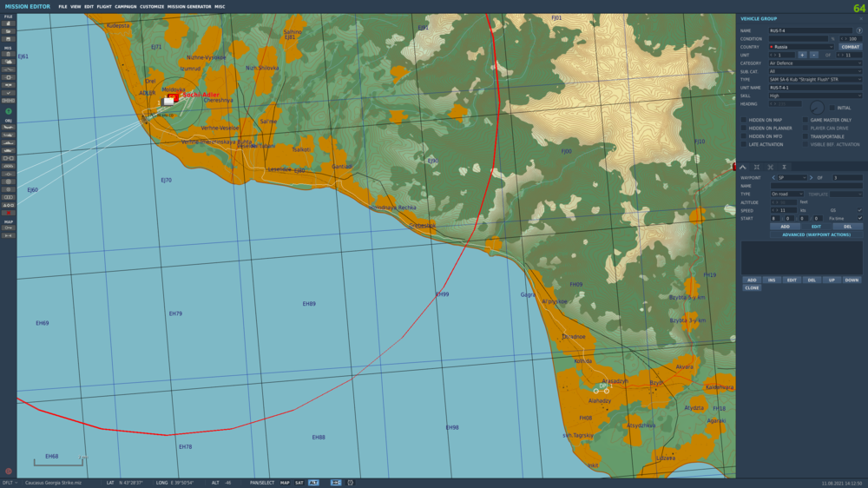868x488 pixels.
Task: Click the status bar icon at the far right of the map mode controls
Action: tap(351, 483)
